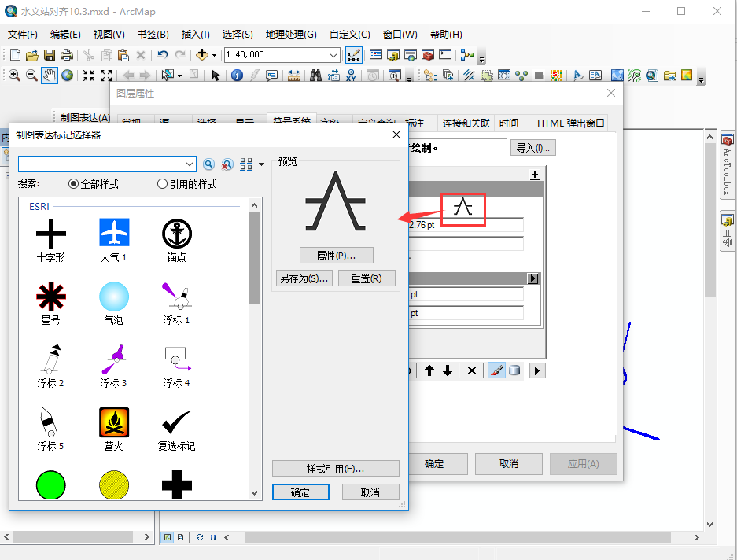
Task: Click the 另存为(S)... button
Action: click(304, 278)
